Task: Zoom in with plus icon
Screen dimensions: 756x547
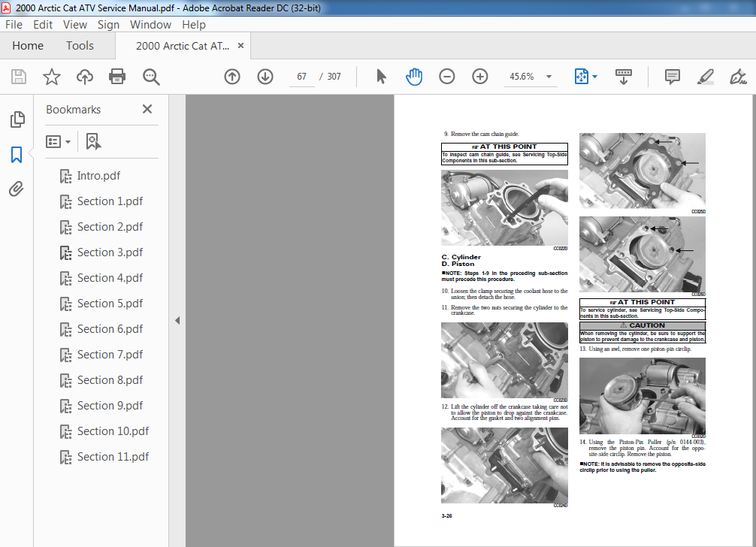Action: [479, 77]
